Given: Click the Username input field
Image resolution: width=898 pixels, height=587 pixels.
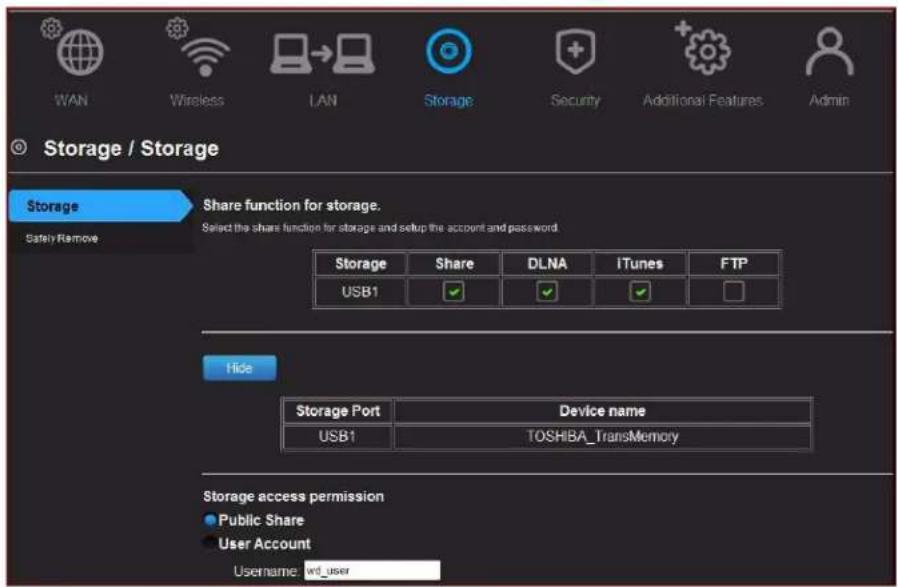Looking at the screenshot, I should 372,570.
